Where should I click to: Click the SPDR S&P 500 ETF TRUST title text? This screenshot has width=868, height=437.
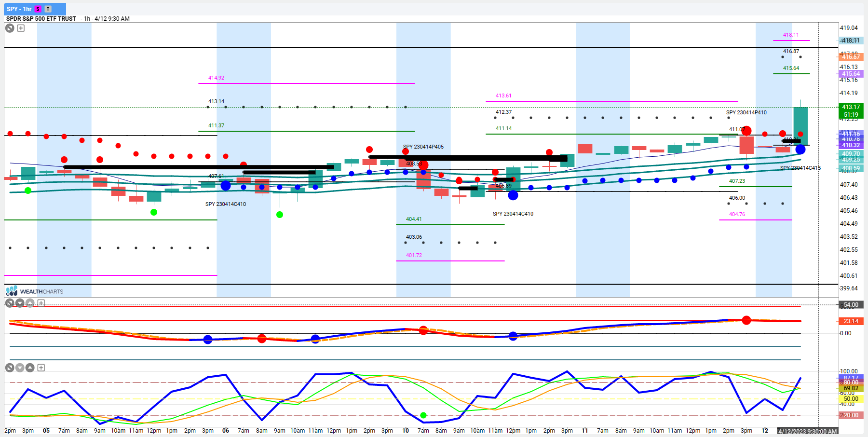tap(41, 19)
